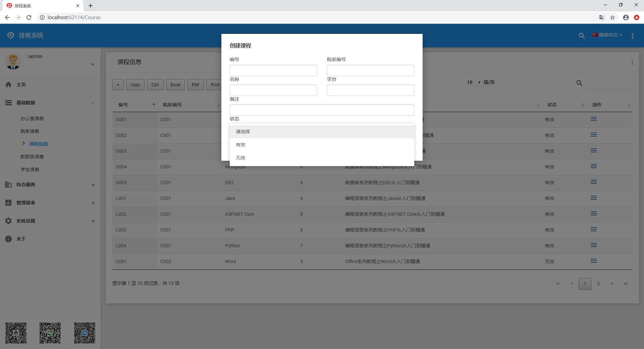Export the table as PDF

196,85
